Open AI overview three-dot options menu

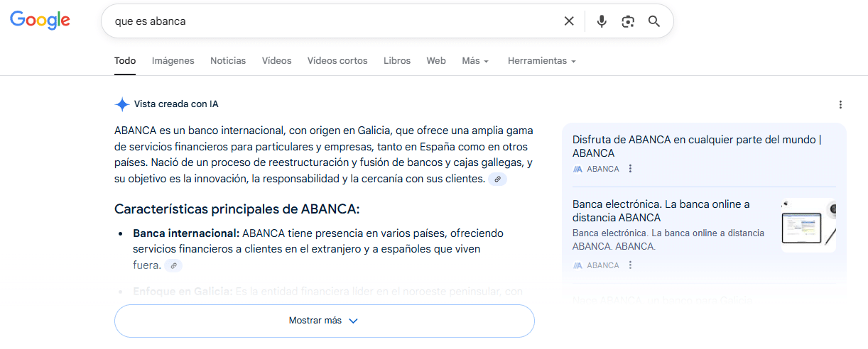840,105
